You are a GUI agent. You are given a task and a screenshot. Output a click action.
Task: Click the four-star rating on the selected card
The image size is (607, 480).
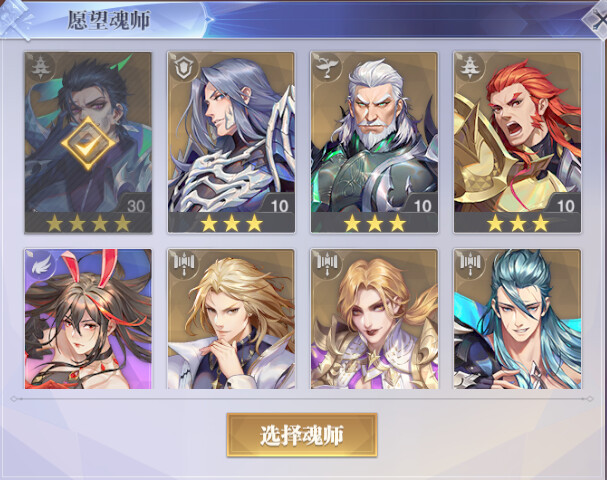88,223
